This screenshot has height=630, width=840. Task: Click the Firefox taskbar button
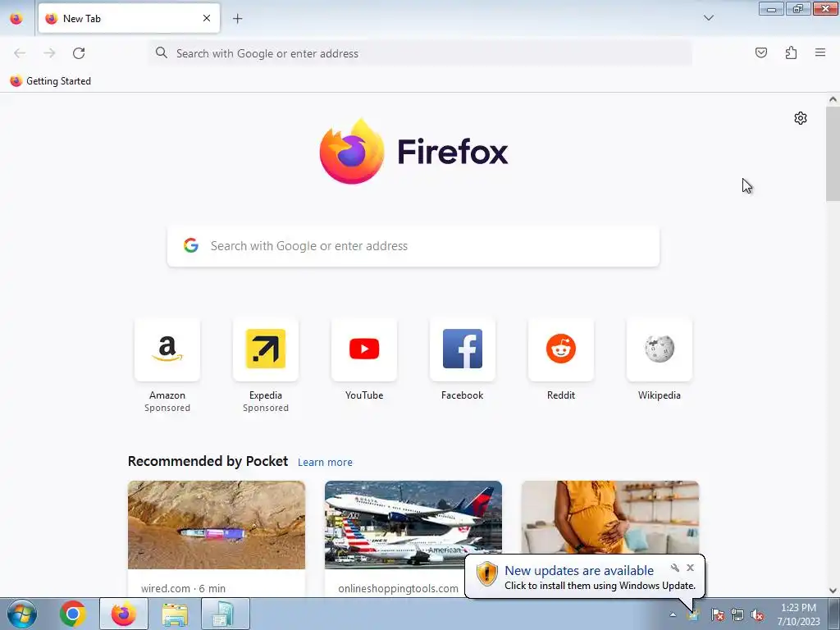point(123,614)
